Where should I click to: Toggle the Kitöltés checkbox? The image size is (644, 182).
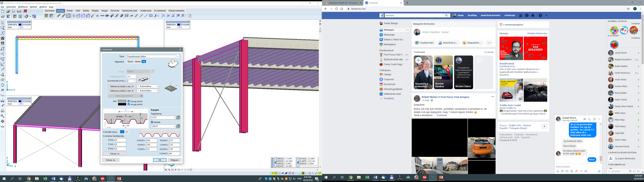152,122
